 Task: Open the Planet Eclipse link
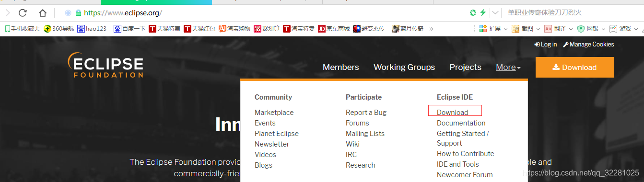(x=276, y=134)
